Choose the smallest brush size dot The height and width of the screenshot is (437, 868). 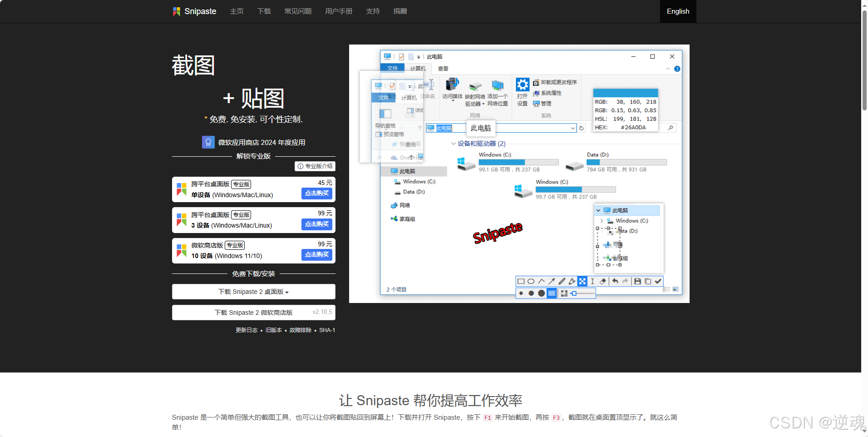coord(521,293)
